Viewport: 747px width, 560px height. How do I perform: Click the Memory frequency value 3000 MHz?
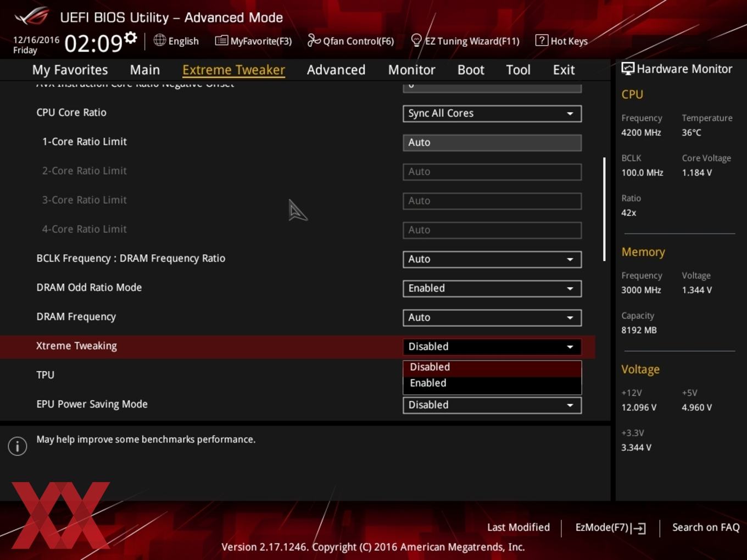pos(641,290)
